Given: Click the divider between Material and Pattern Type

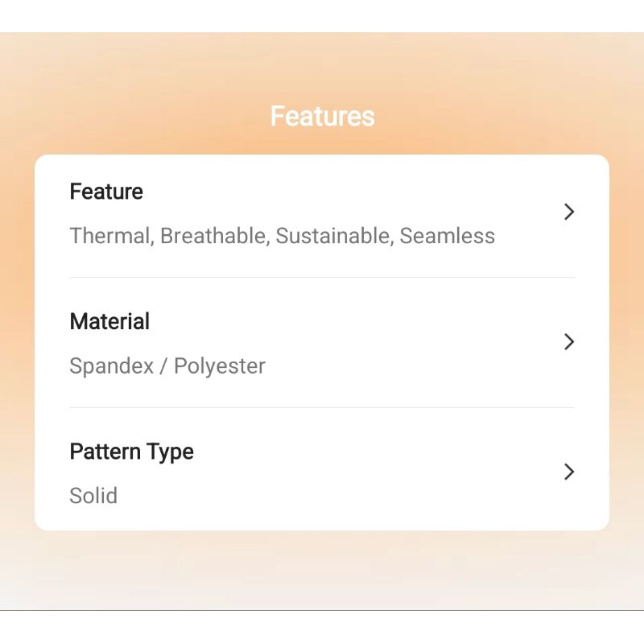Looking at the screenshot, I should (x=322, y=407).
